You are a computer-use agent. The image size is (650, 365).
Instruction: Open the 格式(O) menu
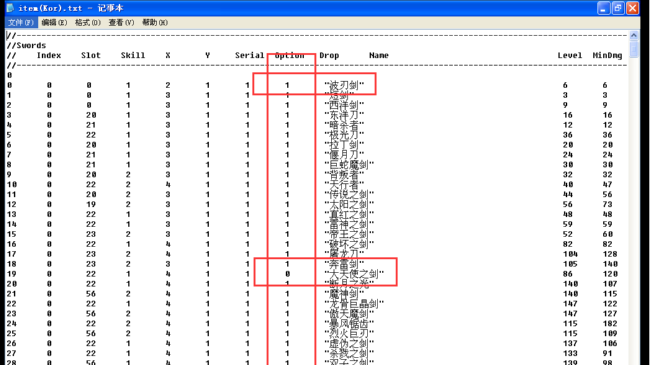(x=87, y=22)
